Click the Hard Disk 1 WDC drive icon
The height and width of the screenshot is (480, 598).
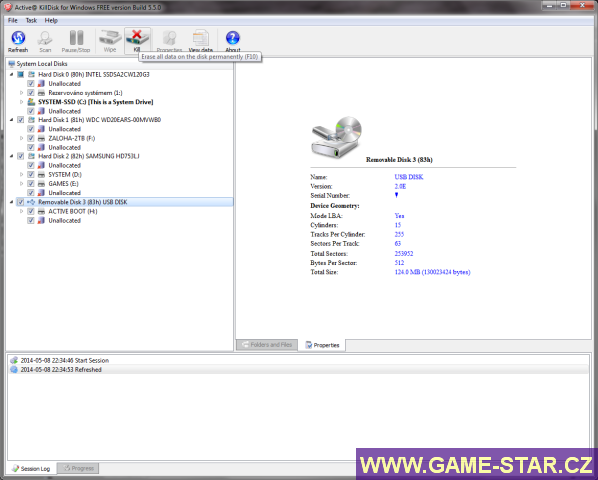point(31,120)
